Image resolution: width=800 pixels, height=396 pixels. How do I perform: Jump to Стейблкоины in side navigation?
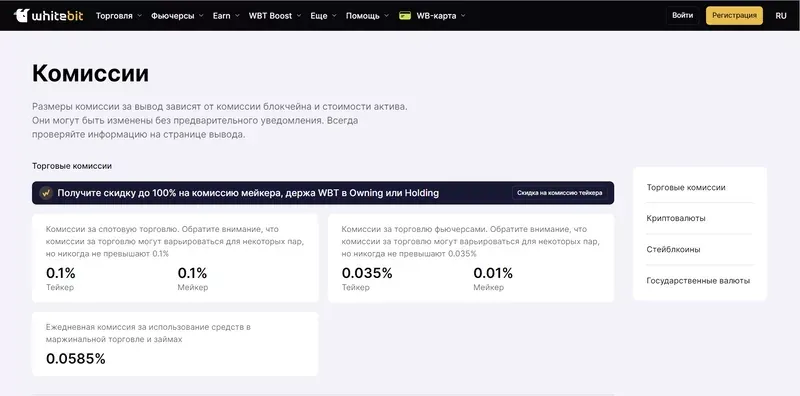pyautogui.click(x=673, y=250)
